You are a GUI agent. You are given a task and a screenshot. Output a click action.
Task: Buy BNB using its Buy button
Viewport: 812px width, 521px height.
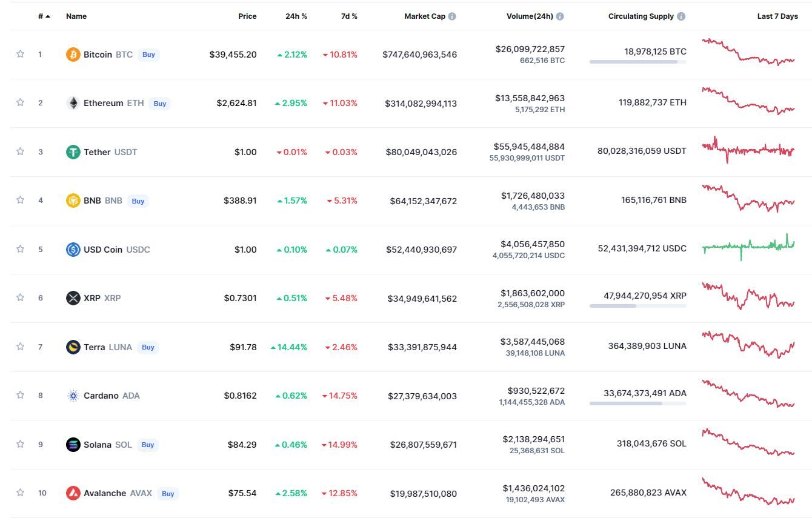138,201
